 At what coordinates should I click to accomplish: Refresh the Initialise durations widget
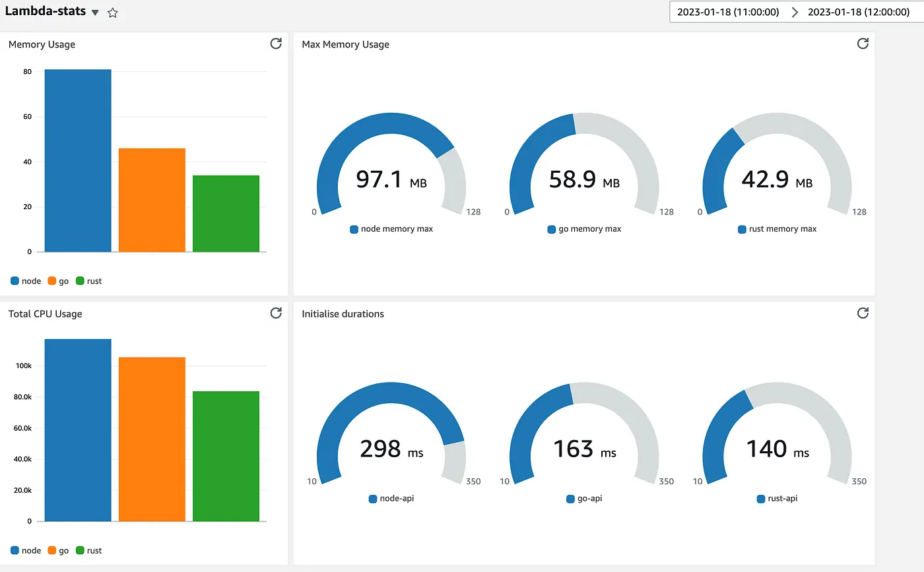click(863, 313)
